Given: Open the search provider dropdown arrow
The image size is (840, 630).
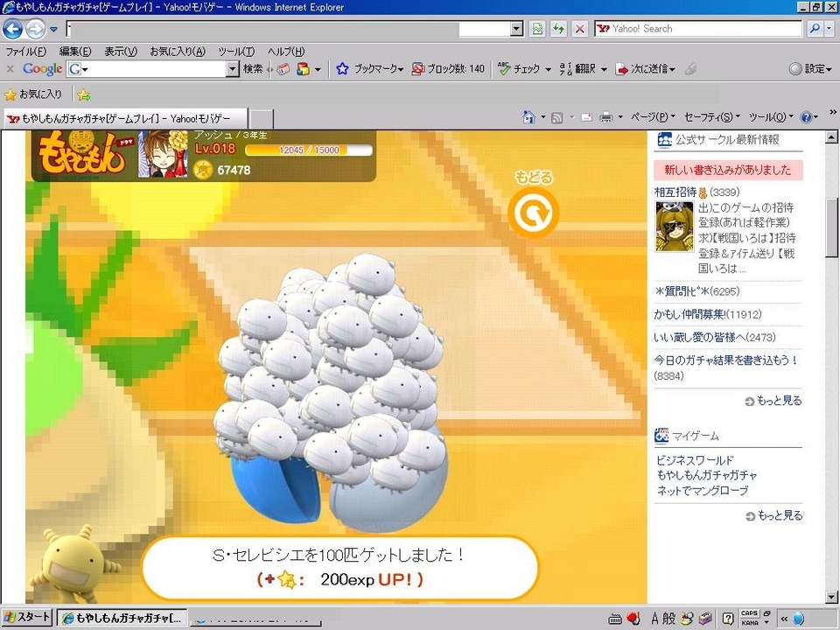Looking at the screenshot, I should pyautogui.click(x=829, y=29).
